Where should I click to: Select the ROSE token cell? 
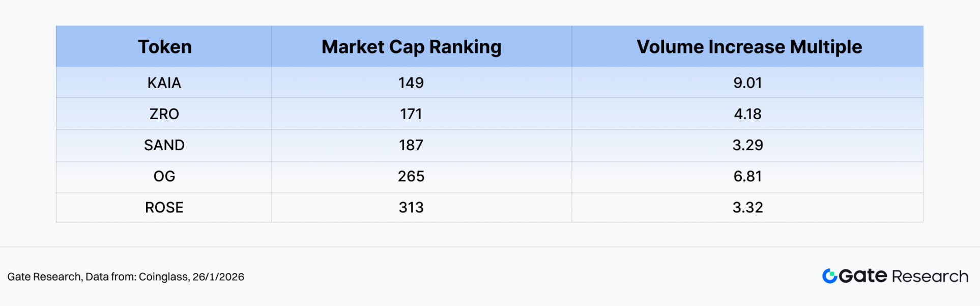[164, 207]
